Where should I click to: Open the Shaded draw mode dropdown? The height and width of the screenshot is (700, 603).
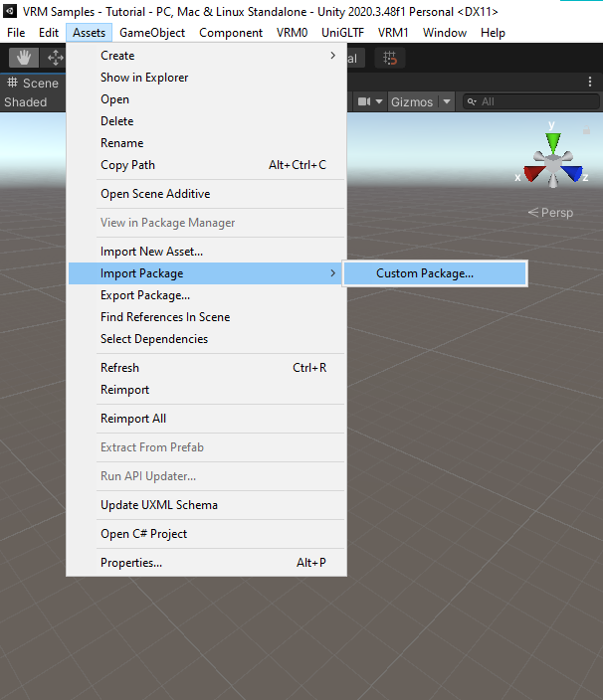click(26, 102)
